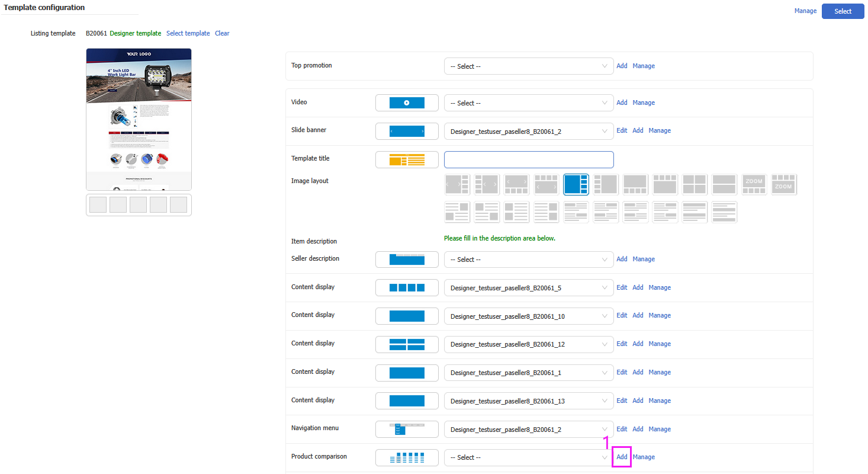868x474 pixels.
Task: Select the four-quadrant grid image layout
Action: [x=694, y=184]
